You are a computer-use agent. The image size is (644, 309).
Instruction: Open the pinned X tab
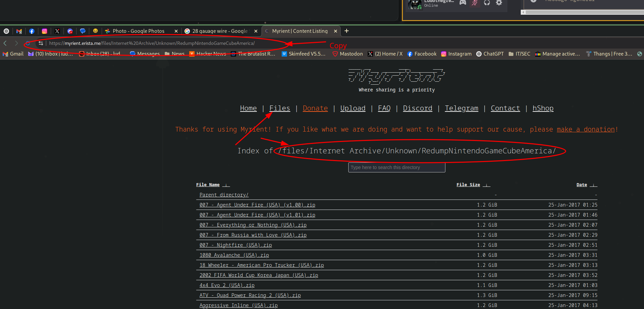click(x=57, y=31)
